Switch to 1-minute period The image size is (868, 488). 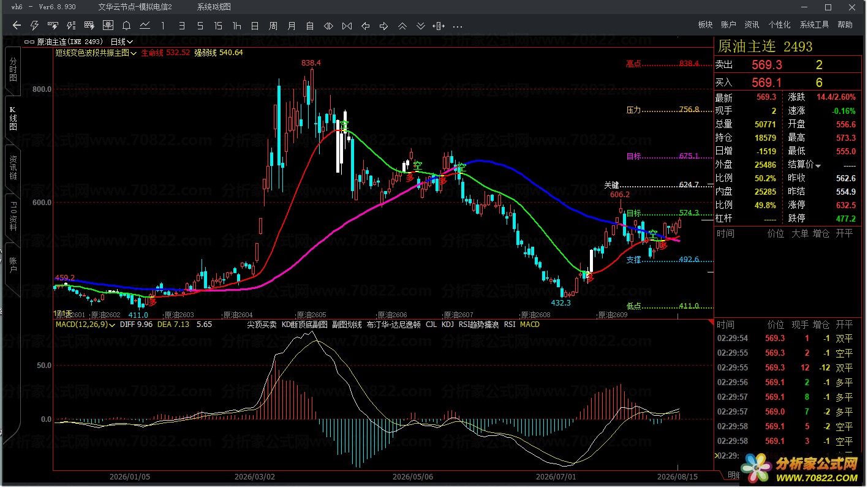(163, 26)
